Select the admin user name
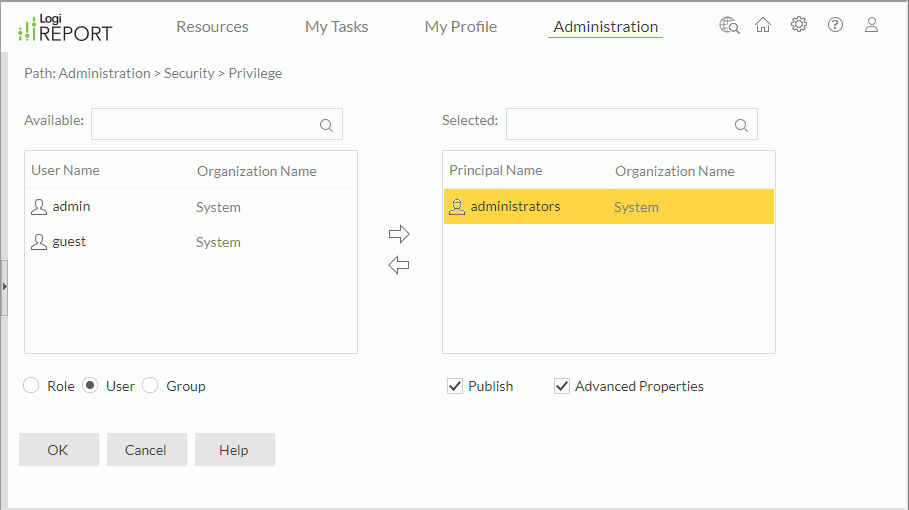 point(71,206)
